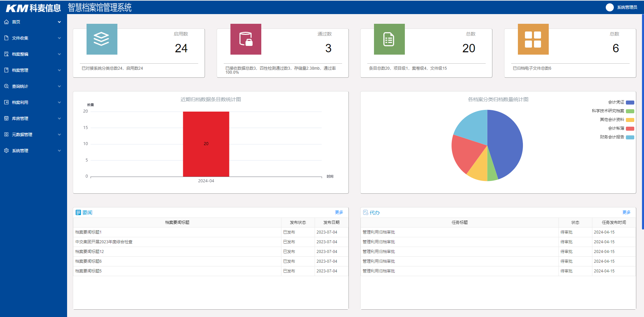This screenshot has width=644, height=317.
Task: Open the 查询统计 menu item
Action: 34,86
